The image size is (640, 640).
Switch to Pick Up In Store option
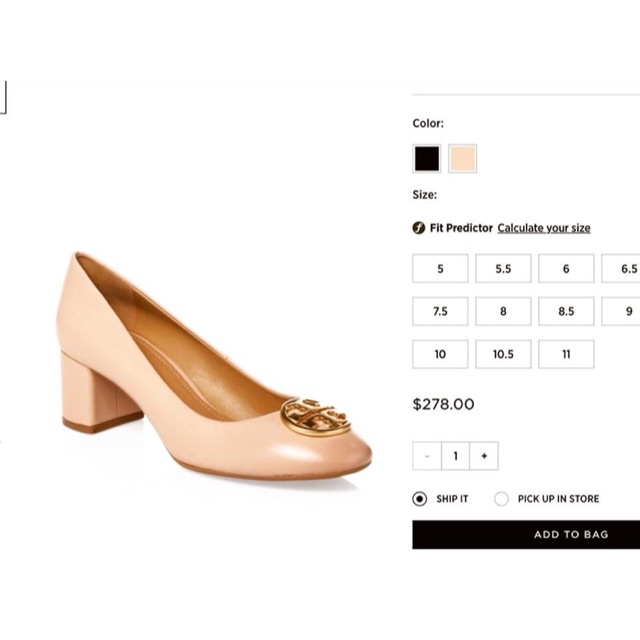501,498
